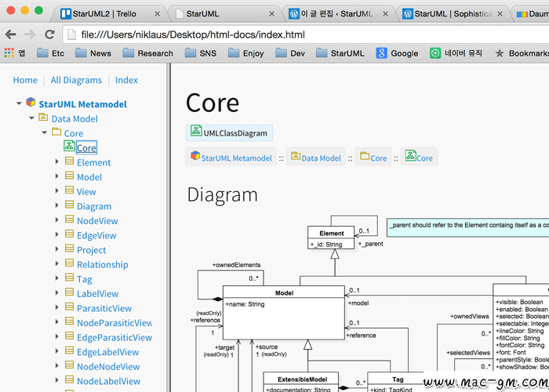Click the class icon beside EdgeView
This screenshot has height=392, width=549.
pyautogui.click(x=69, y=234)
